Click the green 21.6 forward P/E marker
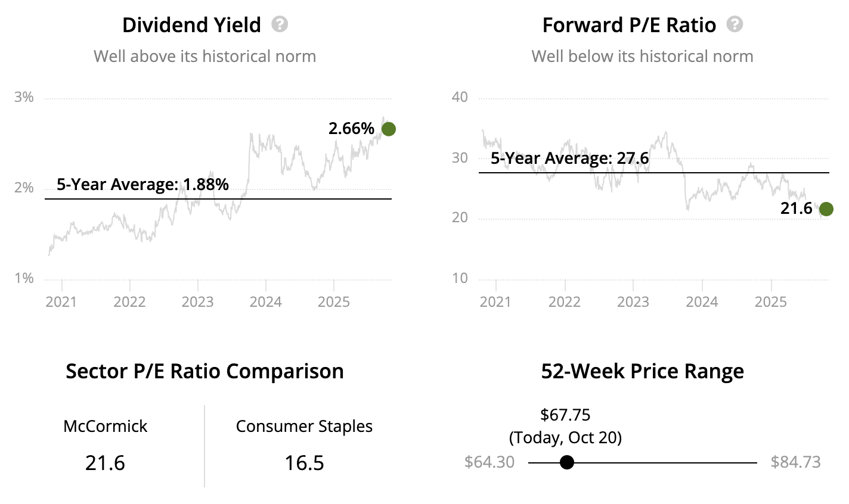The image size is (849, 504). click(826, 209)
